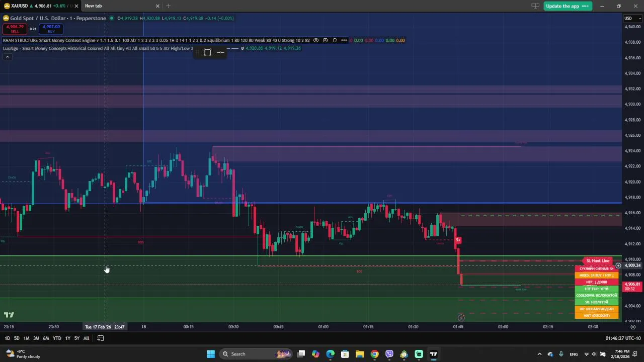Set time range to 5Y
Viewport: 644px width, 362px height.
point(77,338)
